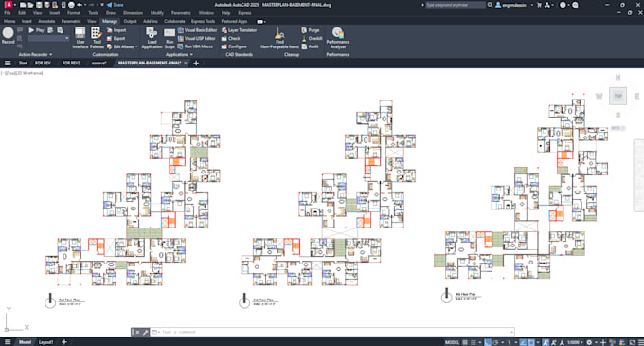
Task: Toggle 2D object snap in status bar
Action: (x=531, y=342)
